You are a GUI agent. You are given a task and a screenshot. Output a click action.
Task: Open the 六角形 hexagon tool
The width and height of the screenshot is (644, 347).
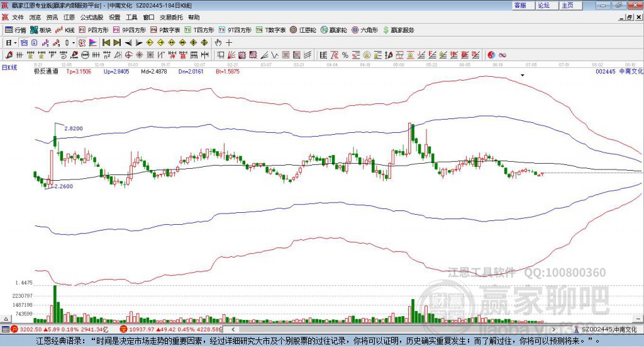click(x=365, y=30)
